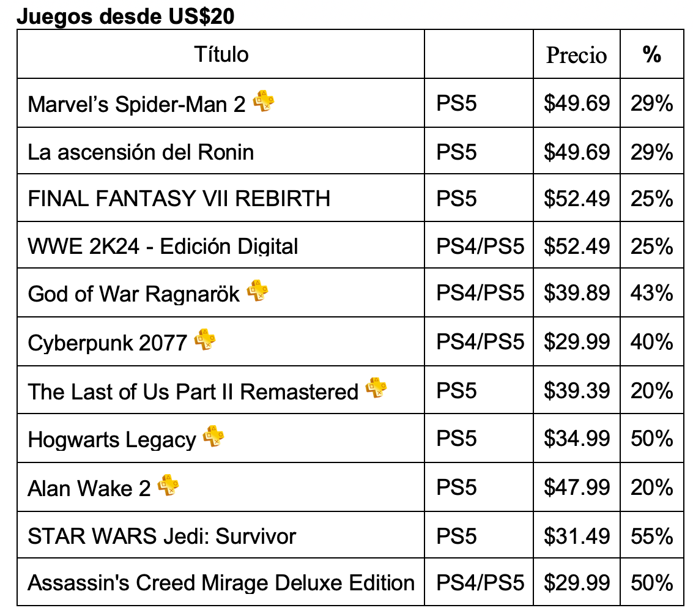Click the $31.49 price cell
The width and height of the screenshot is (693, 616).
(x=577, y=536)
